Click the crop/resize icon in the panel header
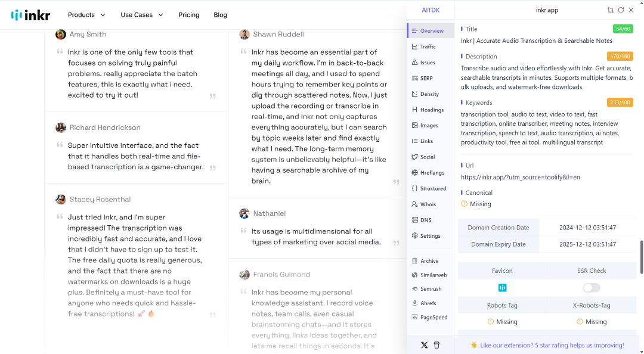This screenshot has height=354, width=644. point(611,10)
